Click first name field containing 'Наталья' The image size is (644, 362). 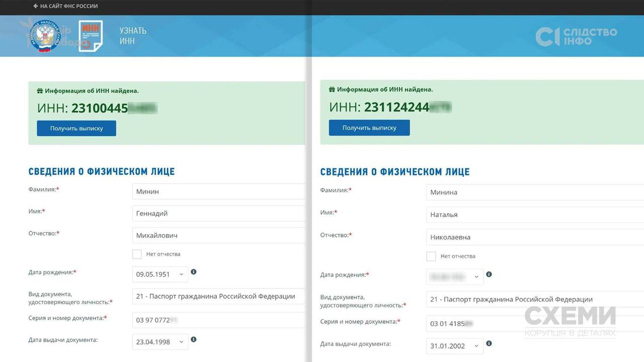pos(534,215)
